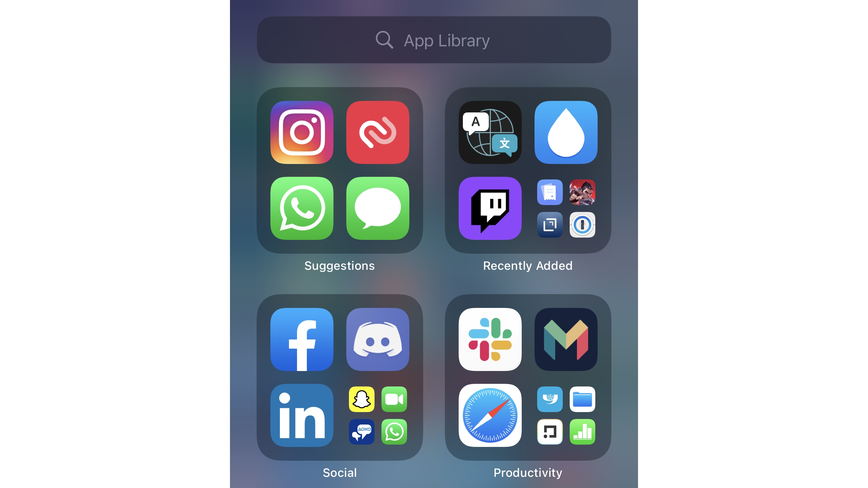This screenshot has height=488, width=868.
Task: Tap the App Library search bar
Action: tap(433, 40)
